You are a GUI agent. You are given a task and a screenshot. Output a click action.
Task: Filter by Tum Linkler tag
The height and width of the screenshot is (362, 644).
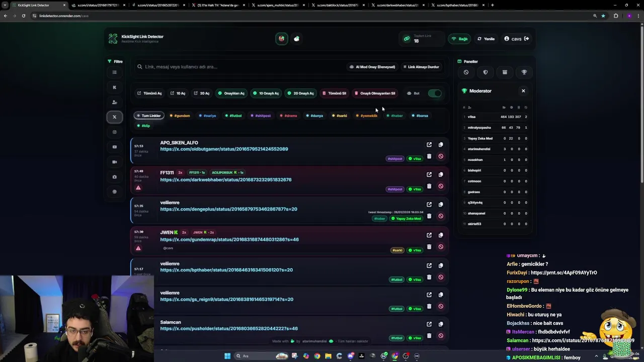(x=148, y=116)
